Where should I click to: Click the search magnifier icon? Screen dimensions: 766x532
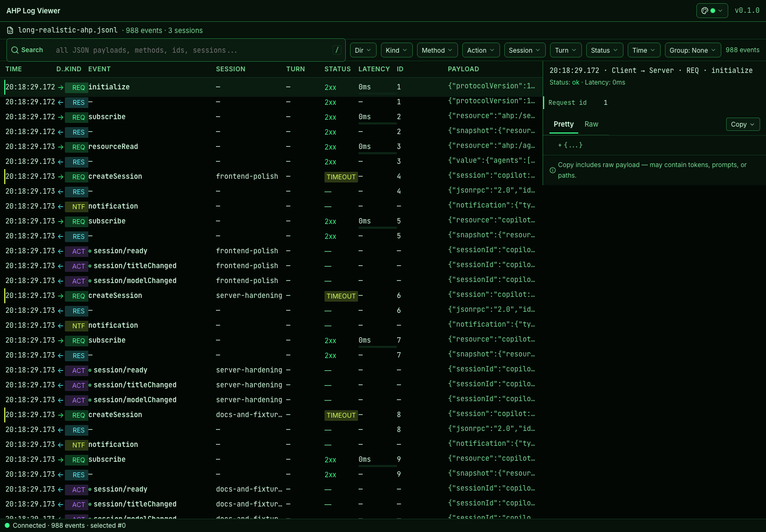click(15, 50)
